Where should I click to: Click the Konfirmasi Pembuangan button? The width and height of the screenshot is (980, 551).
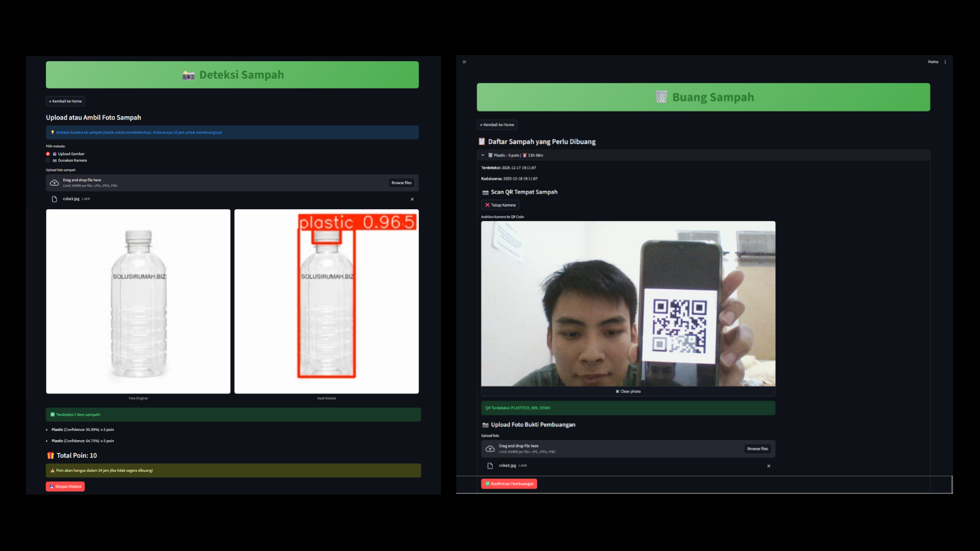tap(509, 484)
